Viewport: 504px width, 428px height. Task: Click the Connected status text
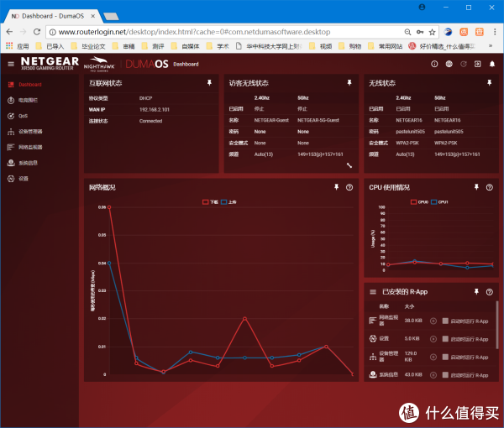[150, 121]
